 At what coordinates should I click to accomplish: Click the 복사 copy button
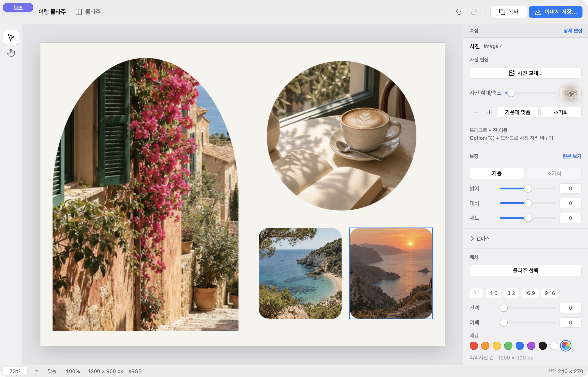coord(509,12)
